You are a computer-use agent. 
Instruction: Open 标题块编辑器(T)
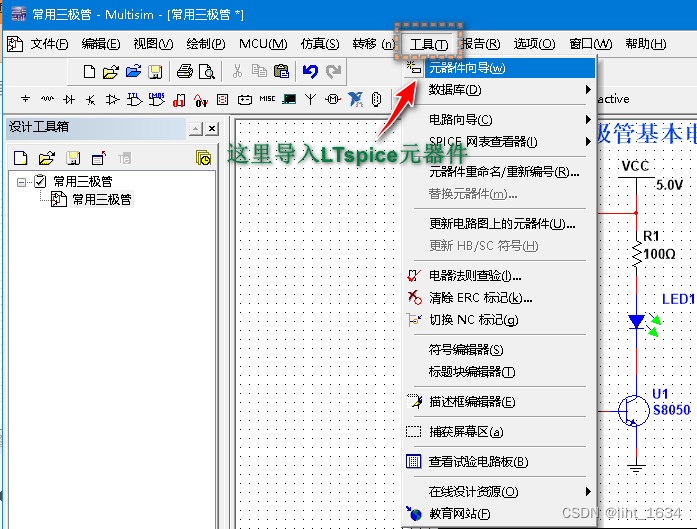tap(500, 372)
